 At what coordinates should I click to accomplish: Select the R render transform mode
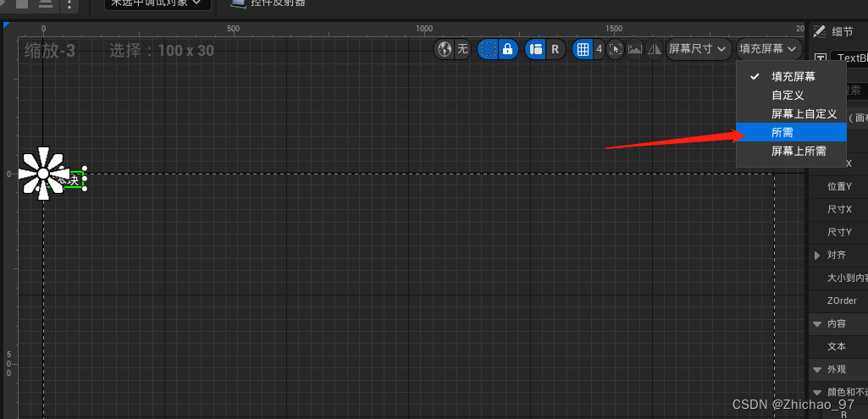555,49
